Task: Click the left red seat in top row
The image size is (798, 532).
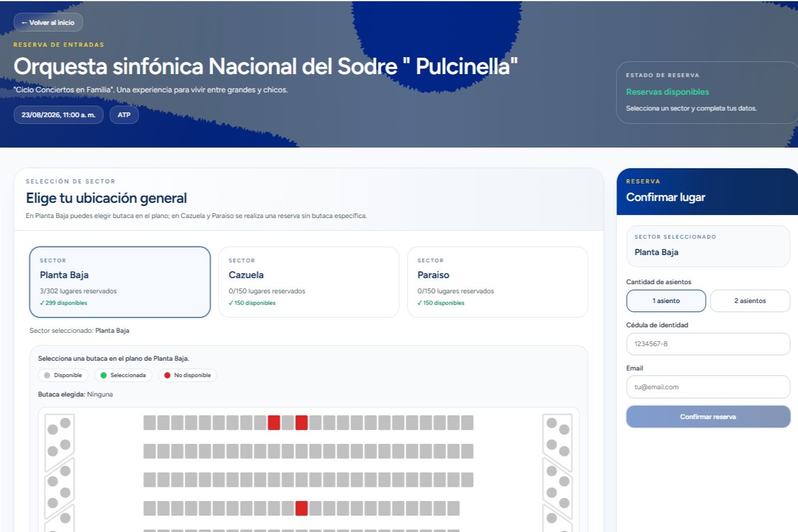Action: tap(274, 423)
